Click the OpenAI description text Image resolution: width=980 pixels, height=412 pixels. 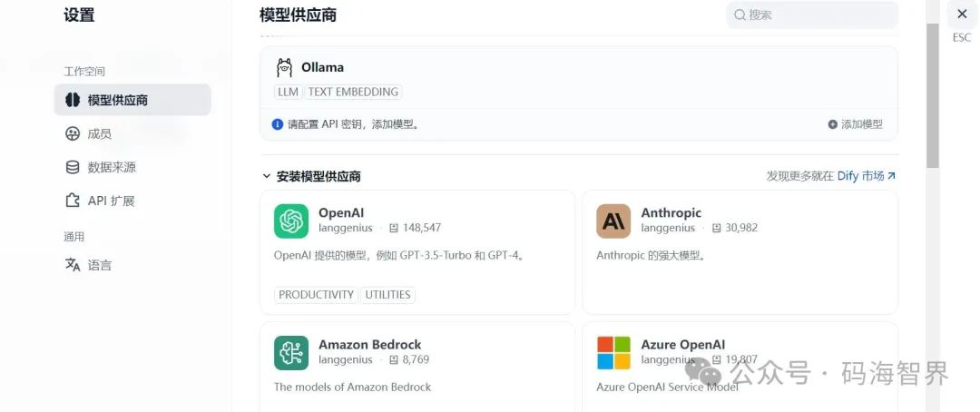(399, 256)
